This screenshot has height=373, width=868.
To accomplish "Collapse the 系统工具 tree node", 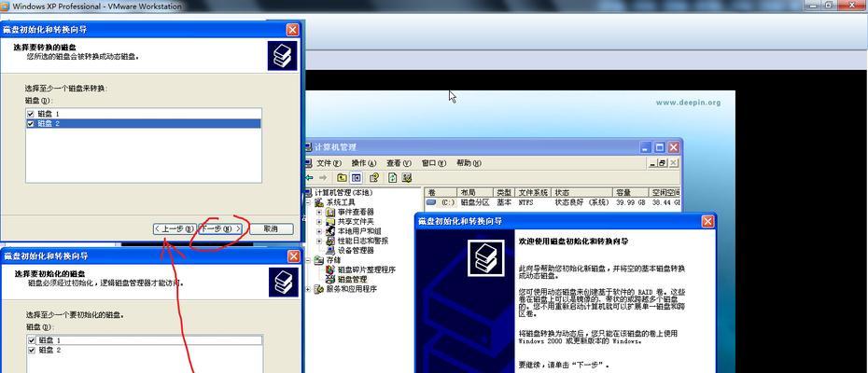I will tap(308, 202).
